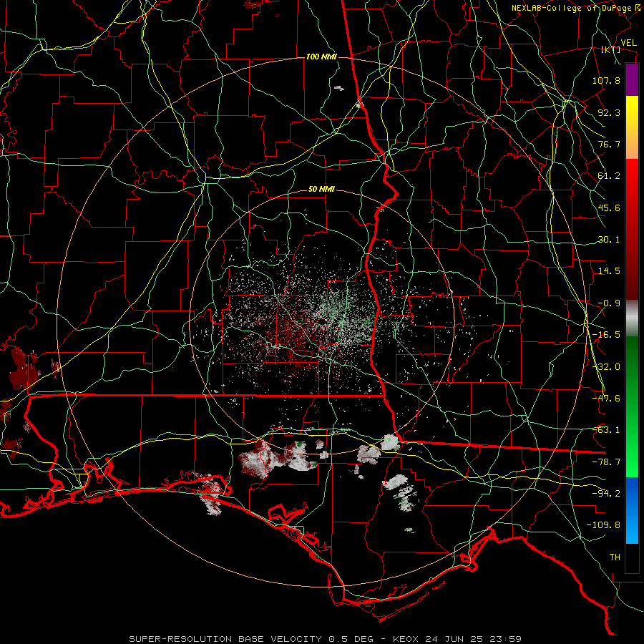Select the 92.3 velocity scale value

[x=609, y=112]
